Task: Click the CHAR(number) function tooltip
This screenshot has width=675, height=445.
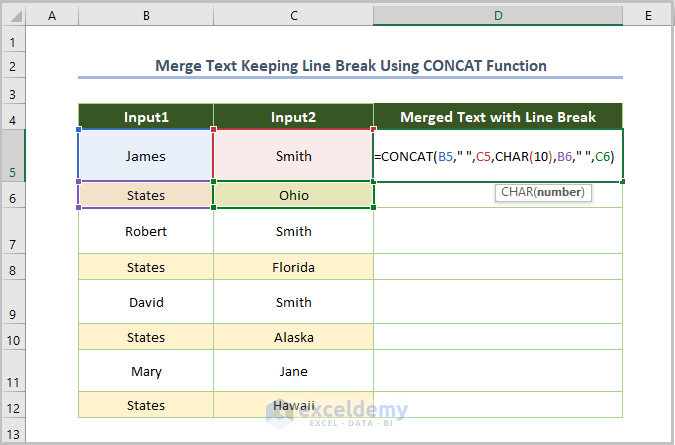Action: click(x=543, y=191)
